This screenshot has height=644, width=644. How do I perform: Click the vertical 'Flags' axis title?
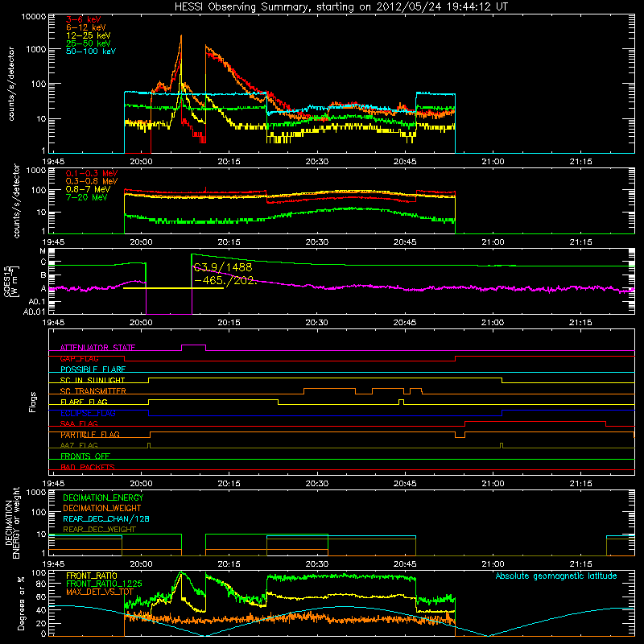point(33,402)
